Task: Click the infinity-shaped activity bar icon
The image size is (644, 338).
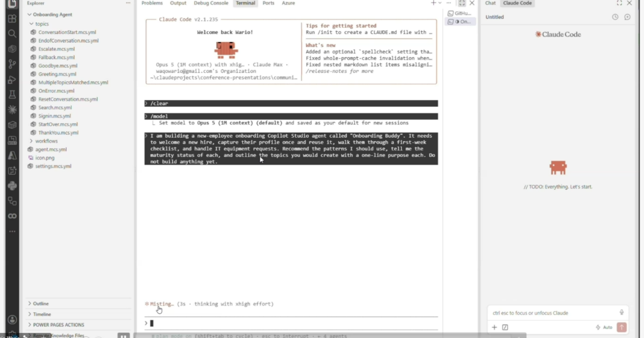Action: (x=13, y=216)
